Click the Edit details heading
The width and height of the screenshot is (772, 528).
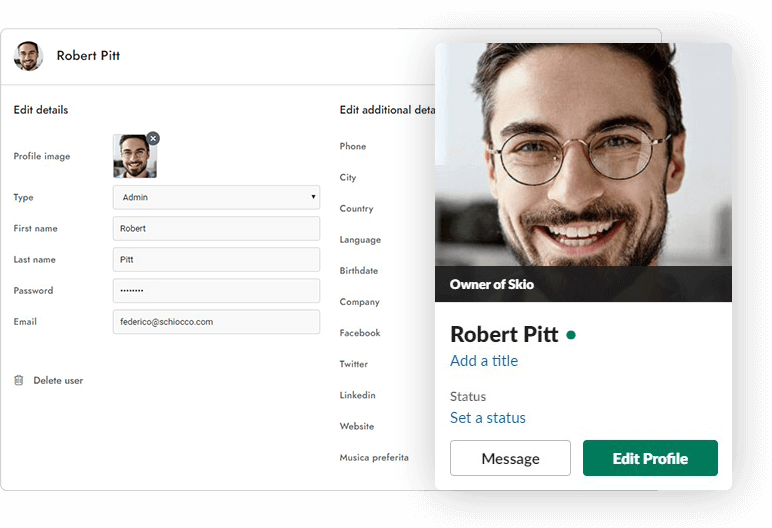(41, 110)
